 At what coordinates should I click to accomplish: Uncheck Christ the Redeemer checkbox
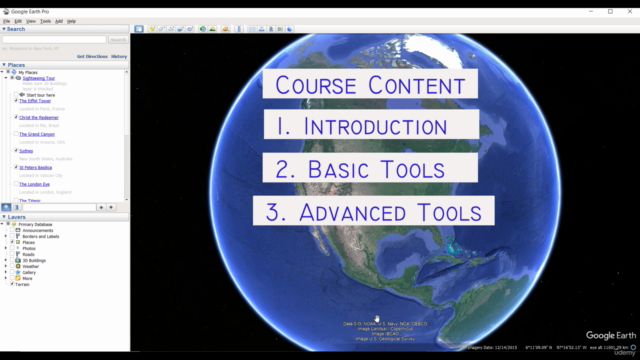16,117
